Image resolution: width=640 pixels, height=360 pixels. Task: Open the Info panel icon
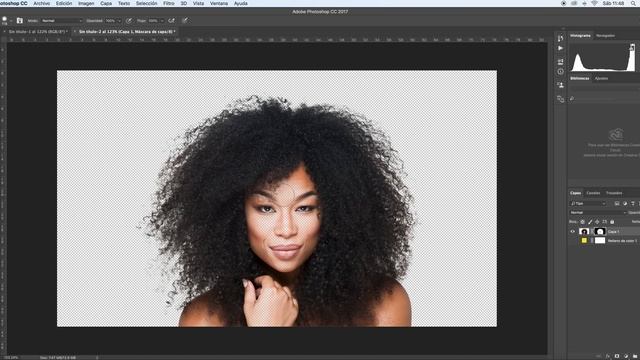(x=560, y=71)
